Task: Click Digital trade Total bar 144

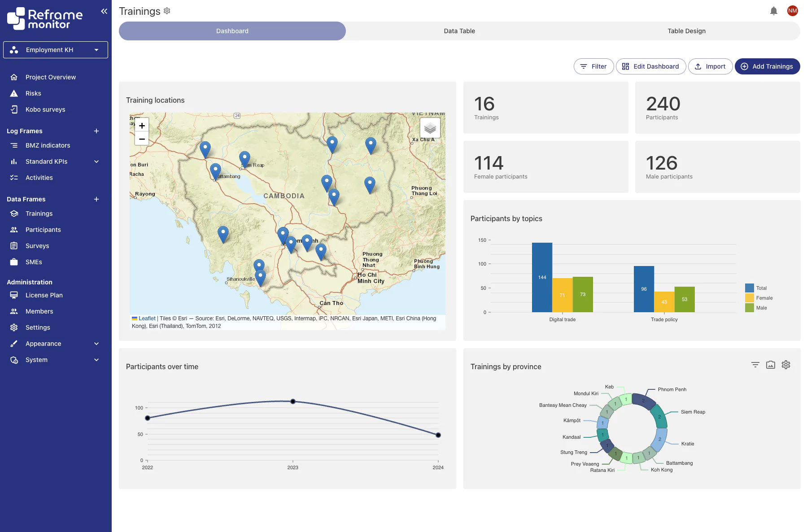Action: 542,277
